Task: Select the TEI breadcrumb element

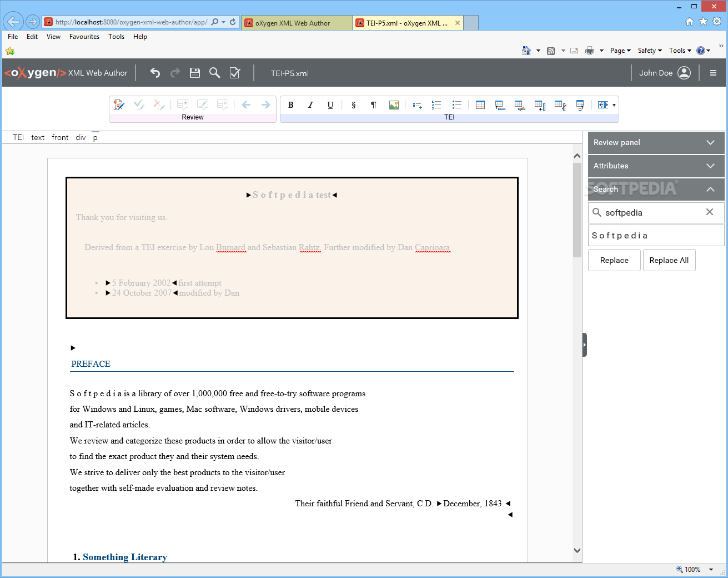Action: pos(18,137)
